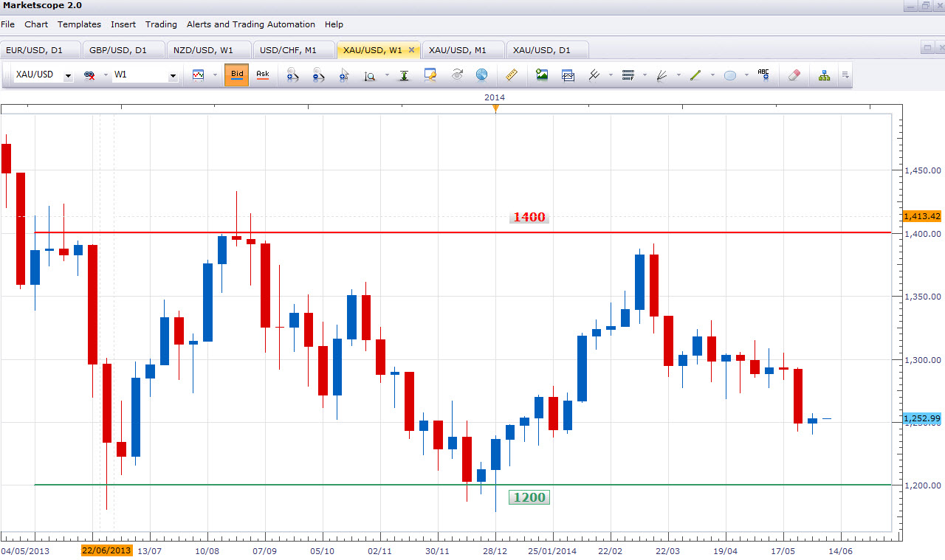
Task: Click the 1200 support line label
Action: tap(529, 497)
